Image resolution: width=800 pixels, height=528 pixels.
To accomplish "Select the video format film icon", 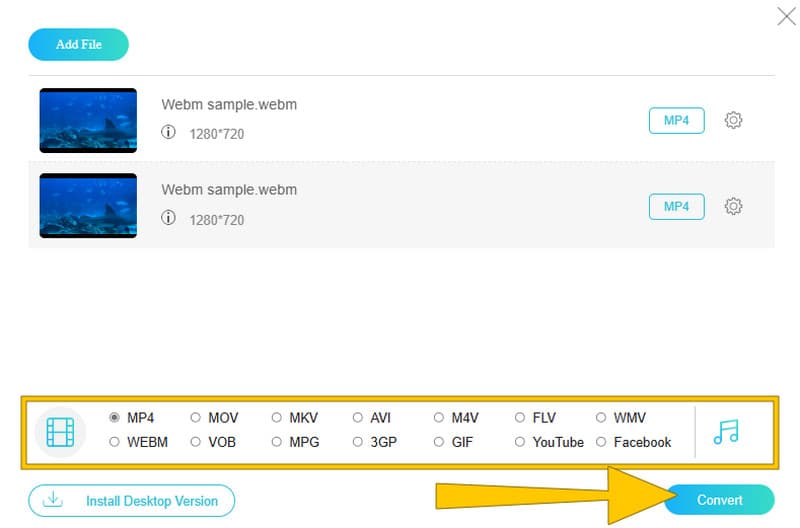I will click(60, 432).
